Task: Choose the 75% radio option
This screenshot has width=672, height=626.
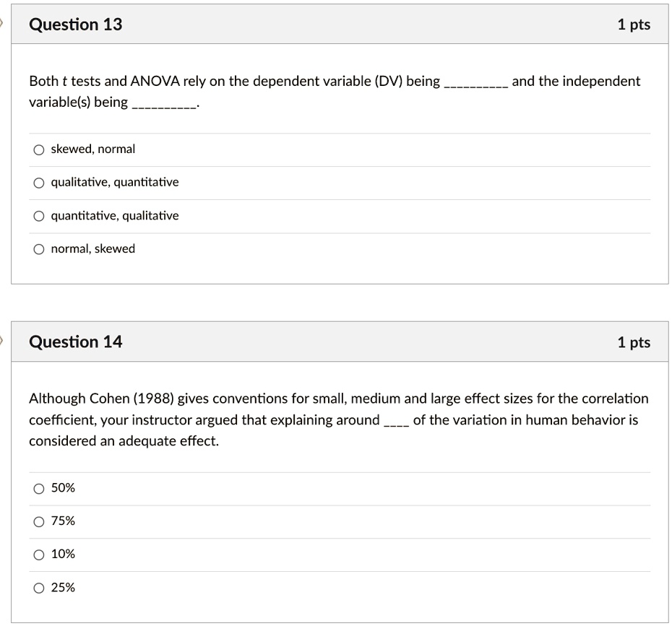Action: [39, 522]
